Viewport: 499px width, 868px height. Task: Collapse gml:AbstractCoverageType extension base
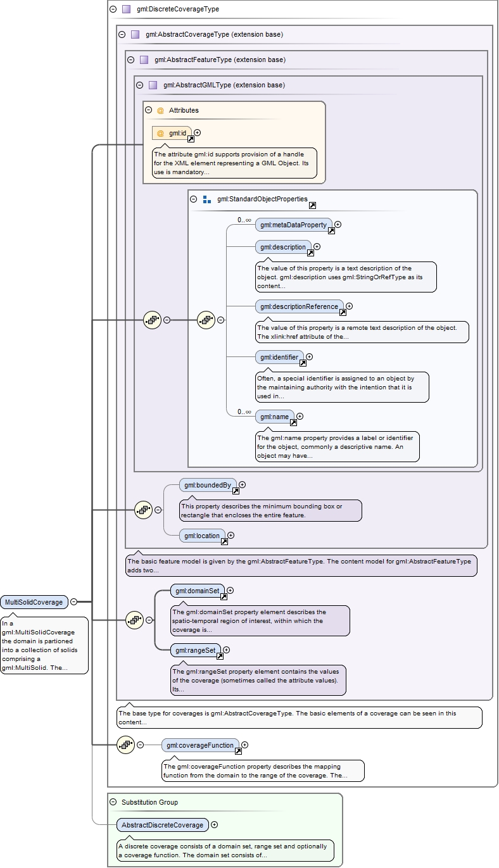[122, 34]
